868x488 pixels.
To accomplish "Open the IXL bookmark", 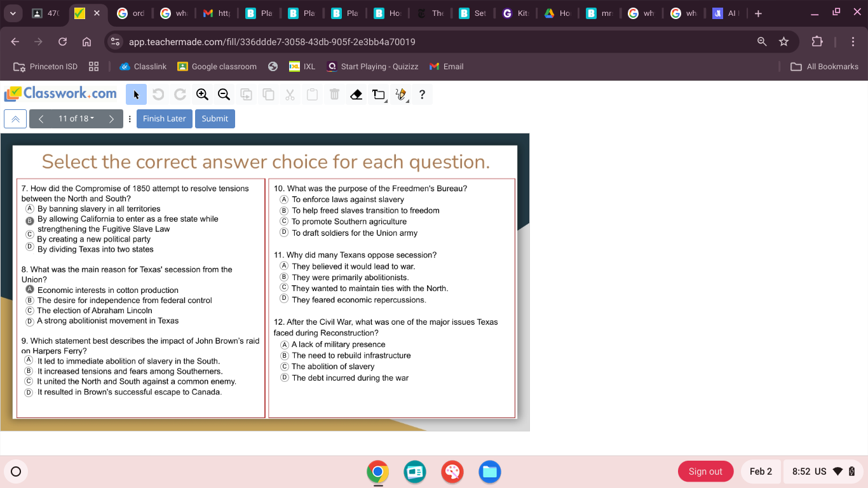I will 302,66.
